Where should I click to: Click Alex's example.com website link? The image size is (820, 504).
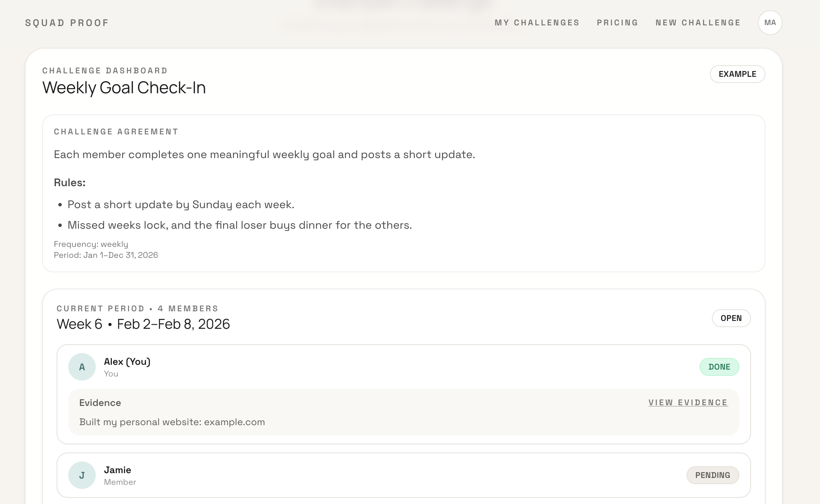[234, 422]
